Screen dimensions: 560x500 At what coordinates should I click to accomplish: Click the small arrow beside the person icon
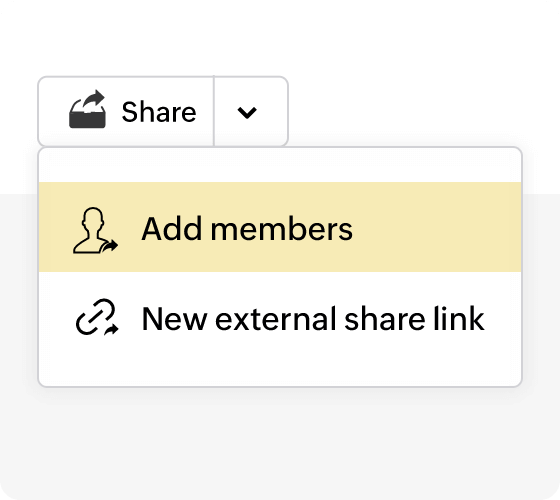(x=110, y=246)
